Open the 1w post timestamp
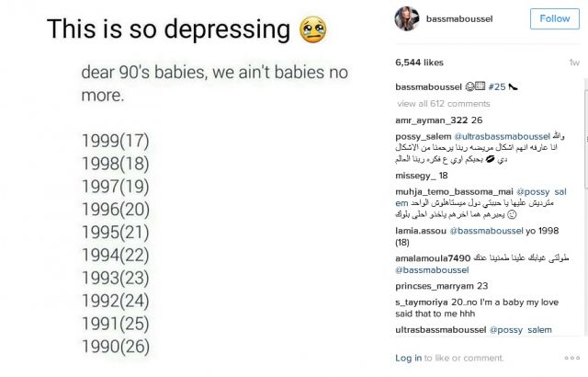588x377 pixels. [x=574, y=63]
